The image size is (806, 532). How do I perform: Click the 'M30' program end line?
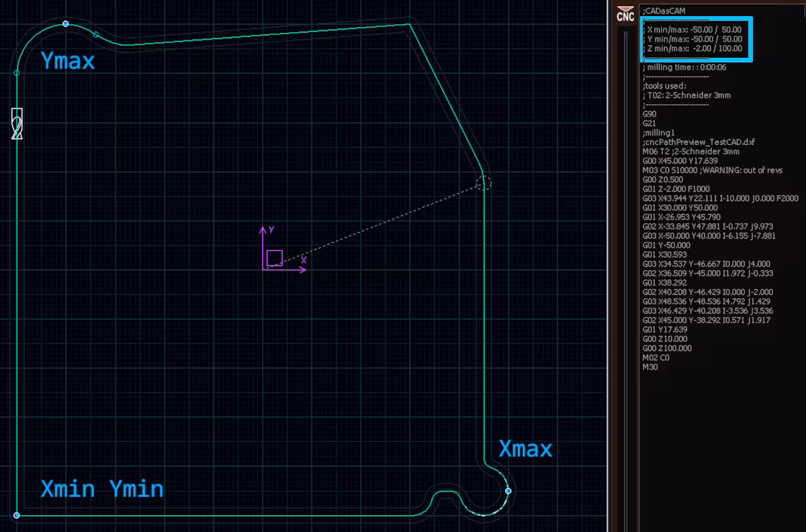pos(650,368)
